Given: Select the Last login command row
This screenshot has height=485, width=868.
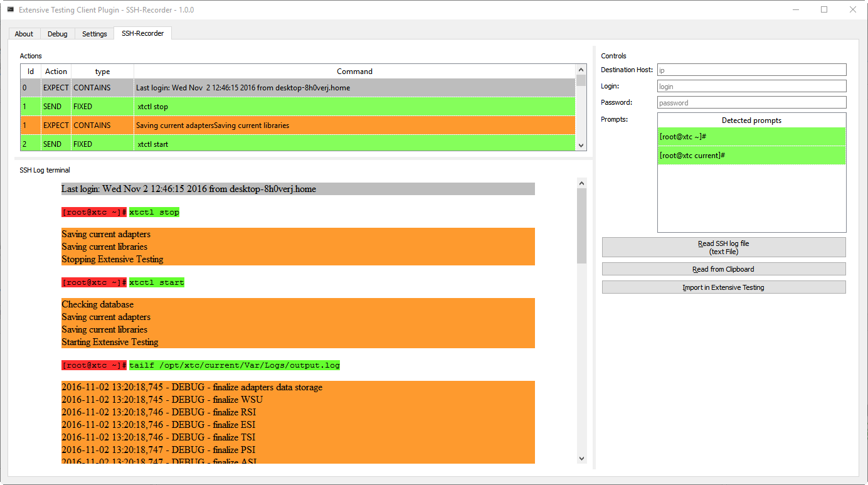Looking at the screenshot, I should [x=298, y=88].
